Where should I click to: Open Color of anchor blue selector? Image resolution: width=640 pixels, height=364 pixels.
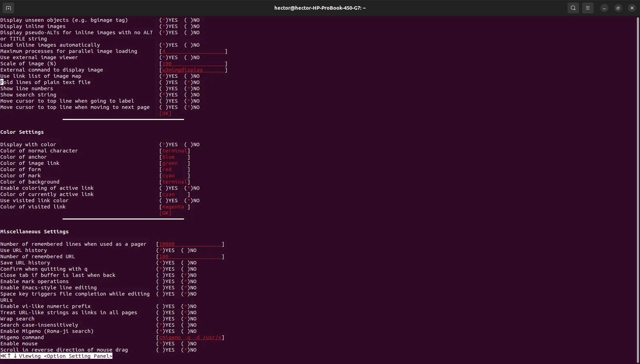[175, 157]
